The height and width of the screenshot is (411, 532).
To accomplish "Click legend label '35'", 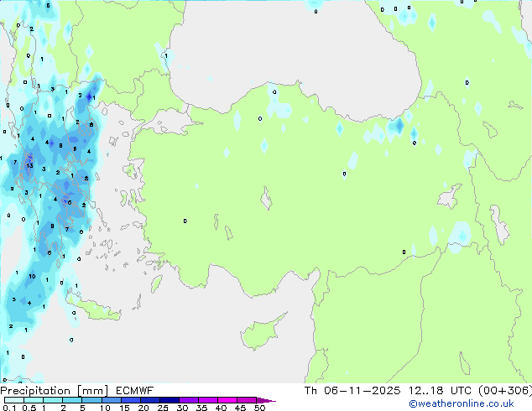I will (202, 408).
